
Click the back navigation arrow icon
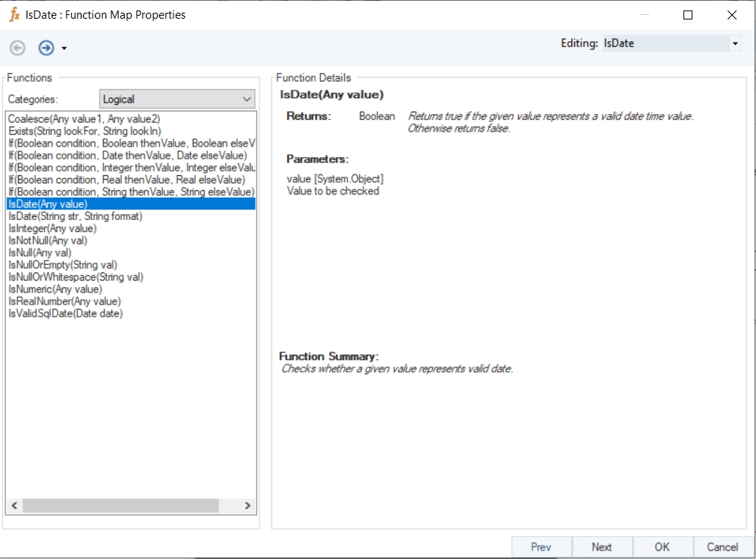17,48
